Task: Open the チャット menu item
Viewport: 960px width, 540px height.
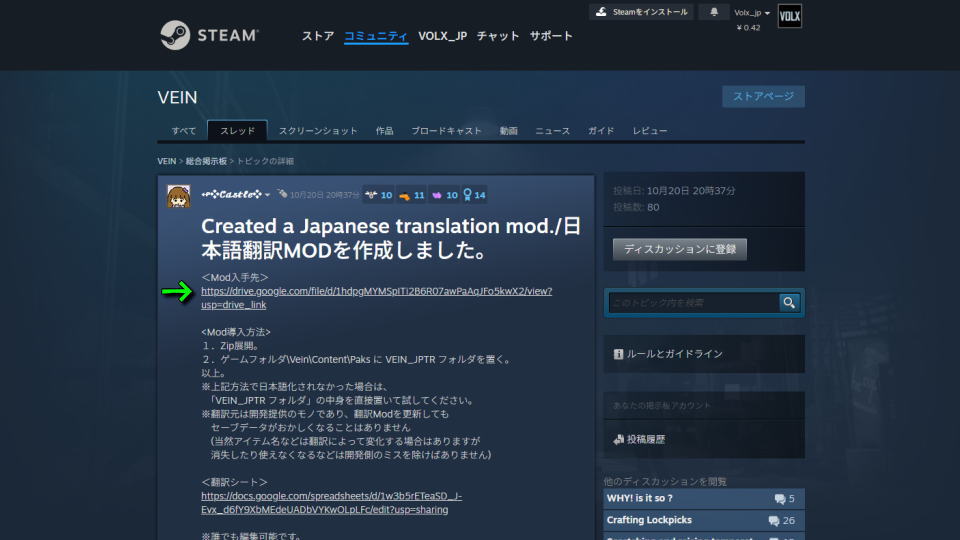Action: pos(498,36)
